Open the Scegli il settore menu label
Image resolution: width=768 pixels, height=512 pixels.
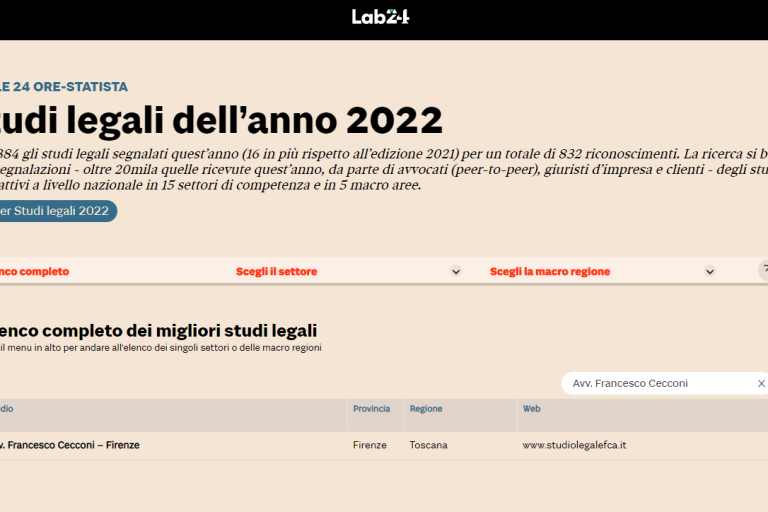(276, 271)
